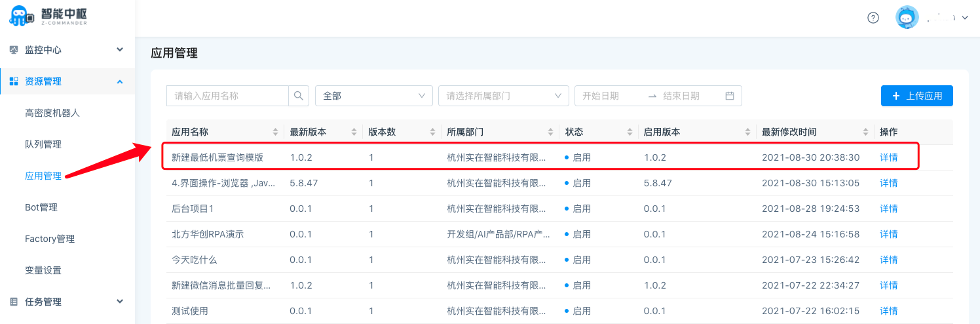Open the 请选择所属部门 department dropdown
980x324 pixels.
tap(503, 96)
